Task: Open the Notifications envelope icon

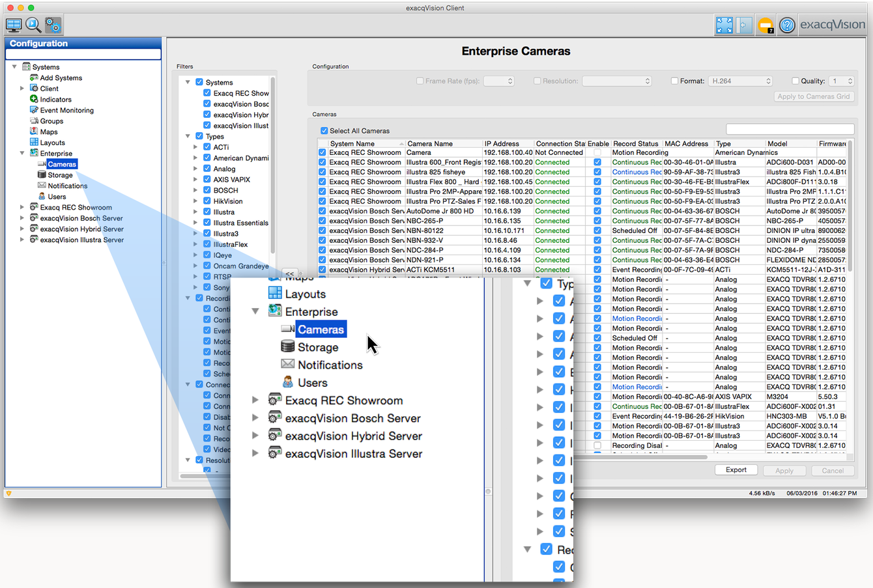Action: pos(42,185)
